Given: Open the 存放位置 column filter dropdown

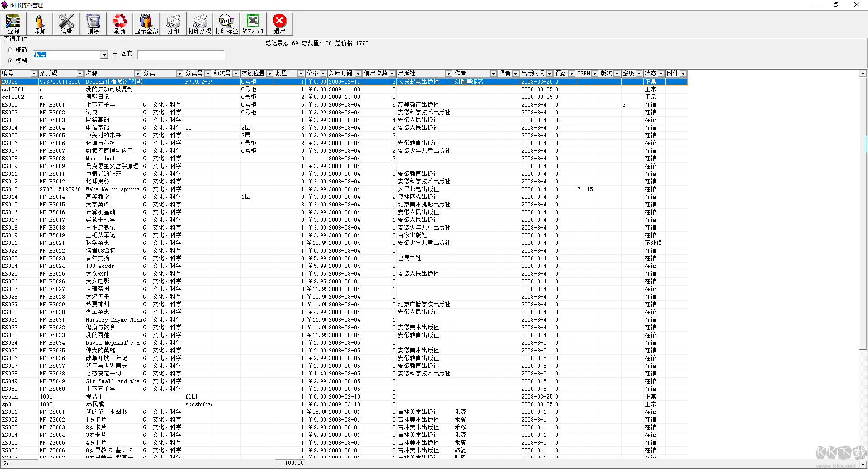Looking at the screenshot, I should tap(269, 74).
